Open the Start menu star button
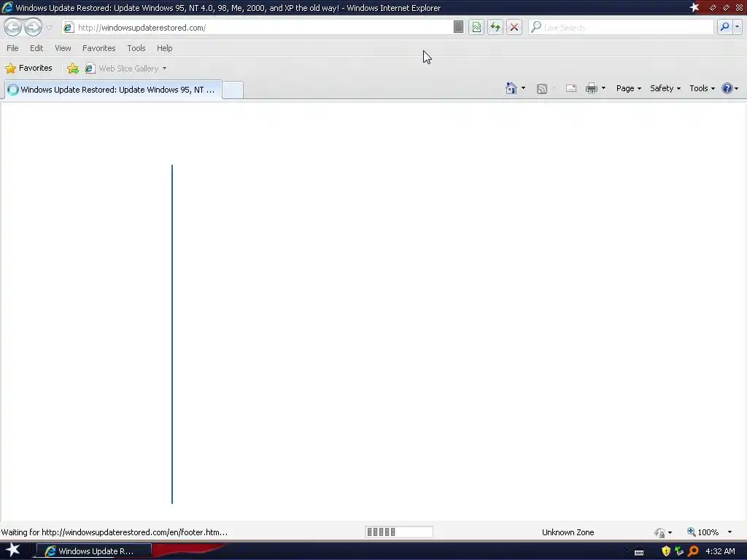 point(12,550)
